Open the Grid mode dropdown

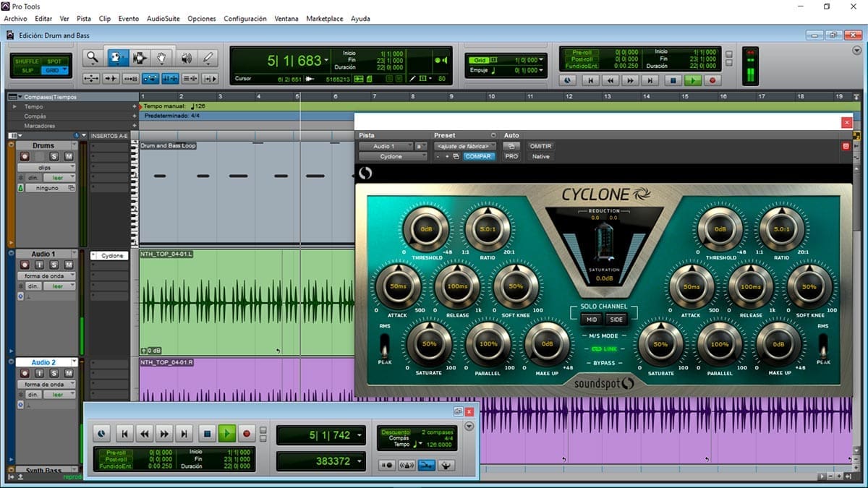tap(54, 70)
